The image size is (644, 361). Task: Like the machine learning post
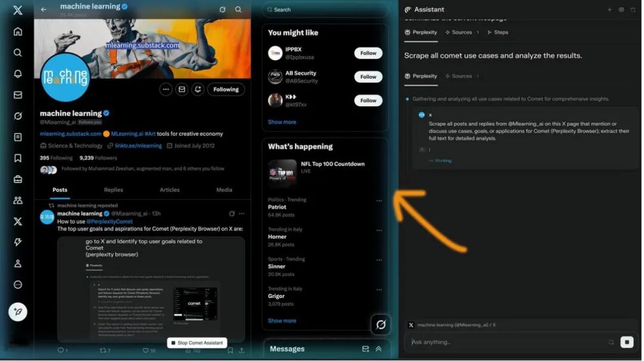(148, 350)
